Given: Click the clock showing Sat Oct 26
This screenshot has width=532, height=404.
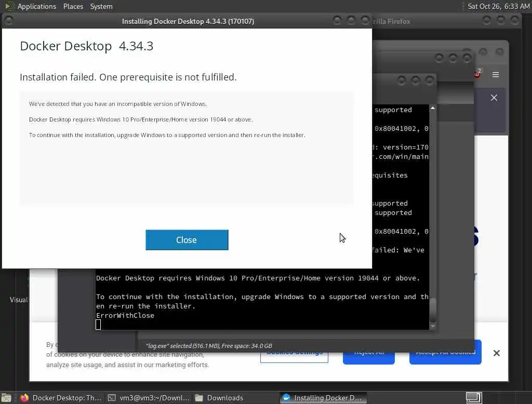Looking at the screenshot, I should pos(498,6).
